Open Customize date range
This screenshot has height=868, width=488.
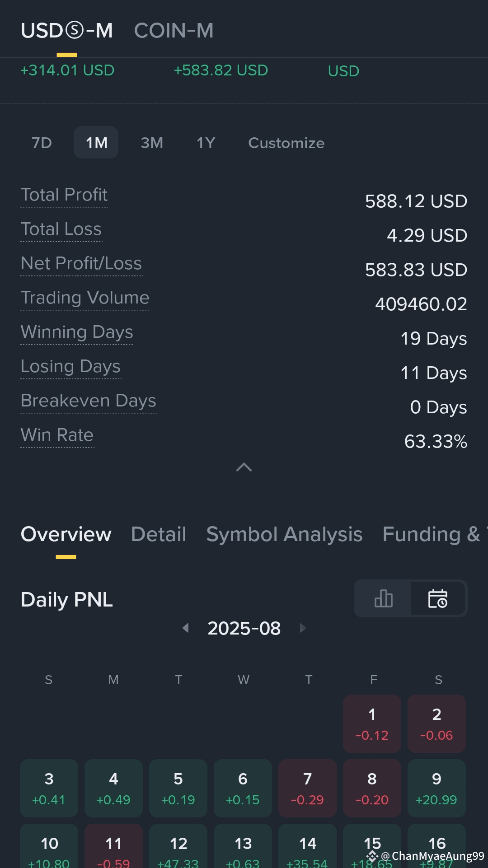[286, 143]
